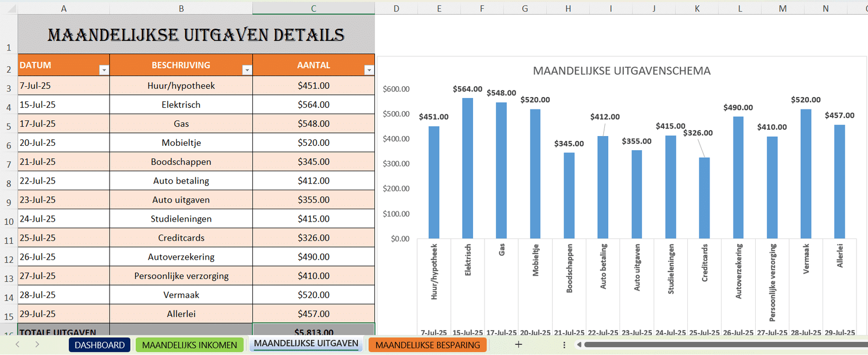This screenshot has width=868, height=355.
Task: Switch to the DASHBOARD sheet tab
Action: click(99, 345)
